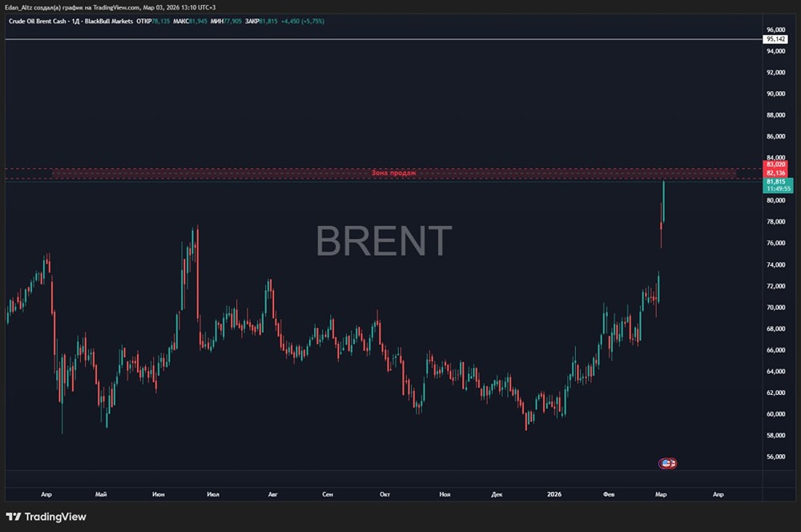Click 76,000 on the price axis
Viewport: 801px width, 532px height.
(x=775, y=244)
